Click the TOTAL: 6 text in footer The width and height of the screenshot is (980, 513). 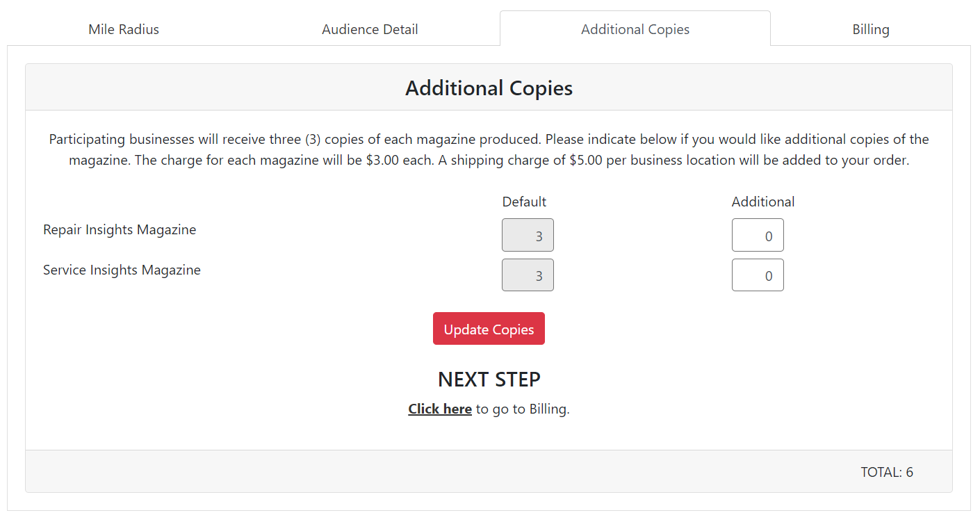[886, 472]
